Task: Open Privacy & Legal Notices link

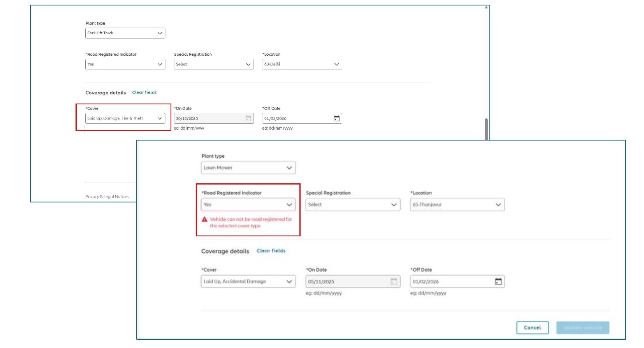Action: pyautogui.click(x=107, y=197)
